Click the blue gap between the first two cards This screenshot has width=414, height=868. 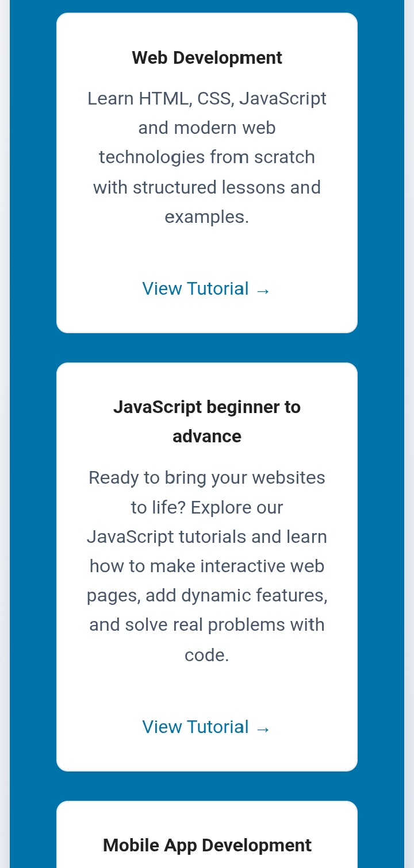[207, 348]
